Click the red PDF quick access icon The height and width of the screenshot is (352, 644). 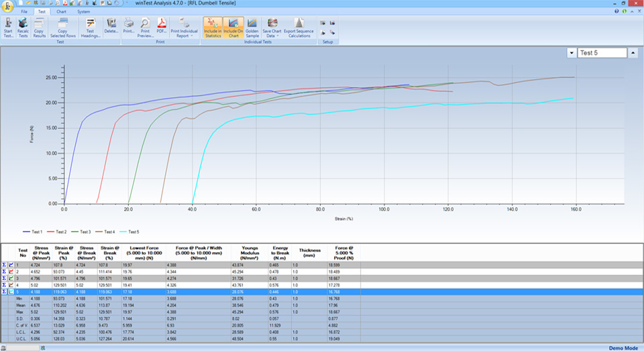tap(65, 3)
